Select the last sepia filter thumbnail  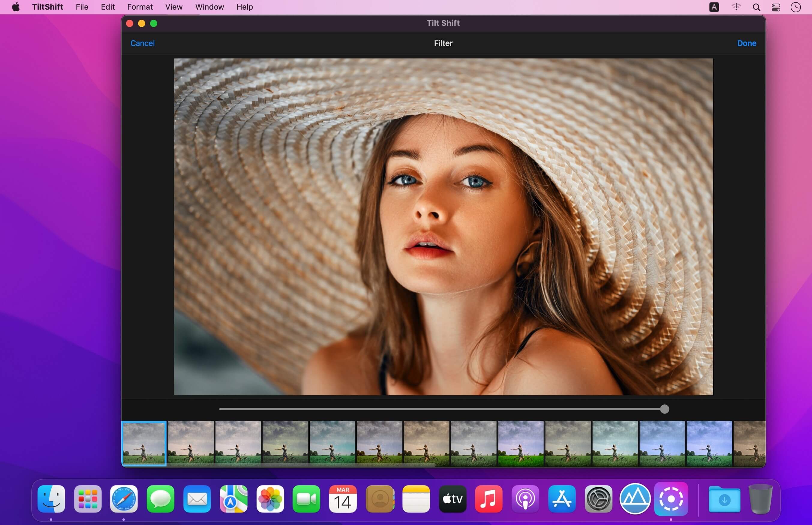click(x=750, y=443)
